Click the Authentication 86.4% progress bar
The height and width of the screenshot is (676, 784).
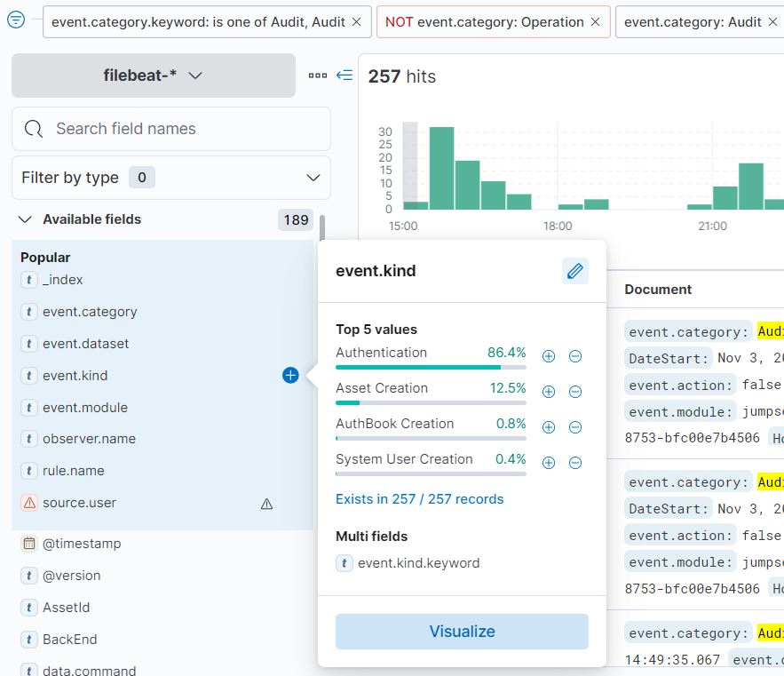pyautogui.click(x=431, y=367)
